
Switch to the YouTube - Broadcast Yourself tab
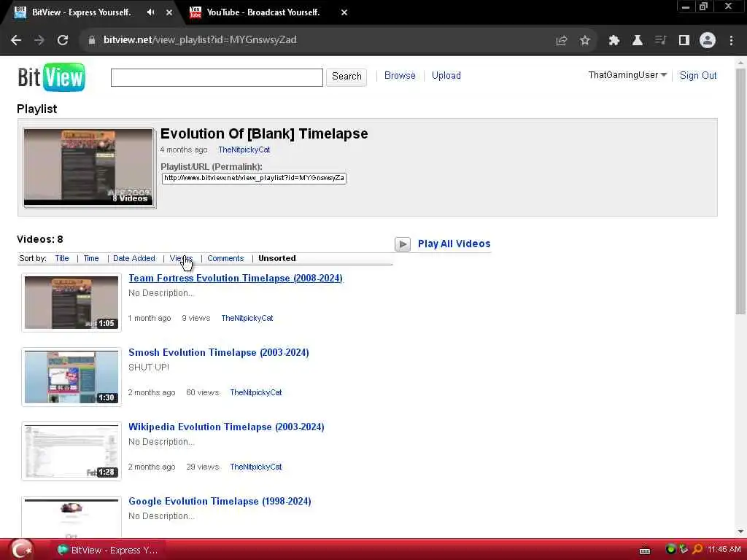coord(263,12)
